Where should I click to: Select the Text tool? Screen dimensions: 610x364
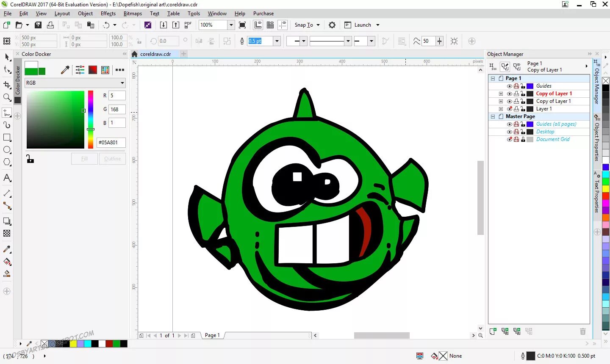click(x=7, y=178)
